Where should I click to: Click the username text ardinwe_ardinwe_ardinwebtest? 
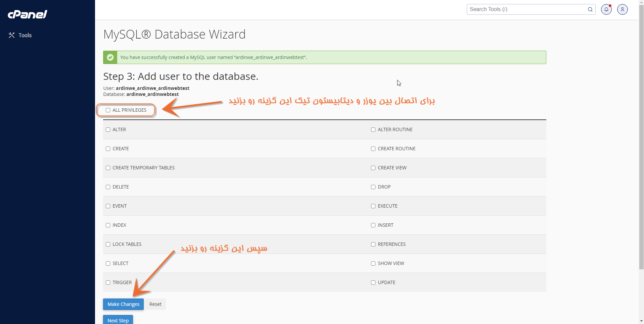pyautogui.click(x=152, y=88)
